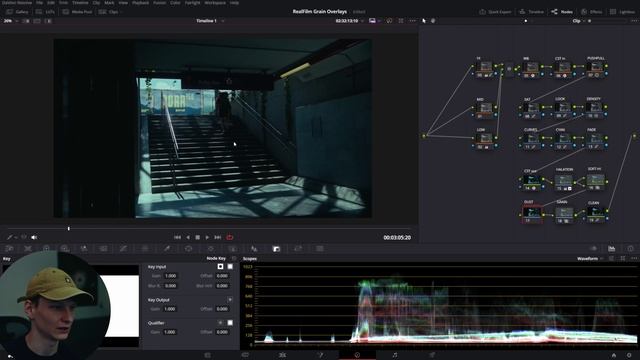Open the Camera Raw palette
The image size is (640, 360).
tap(9, 249)
